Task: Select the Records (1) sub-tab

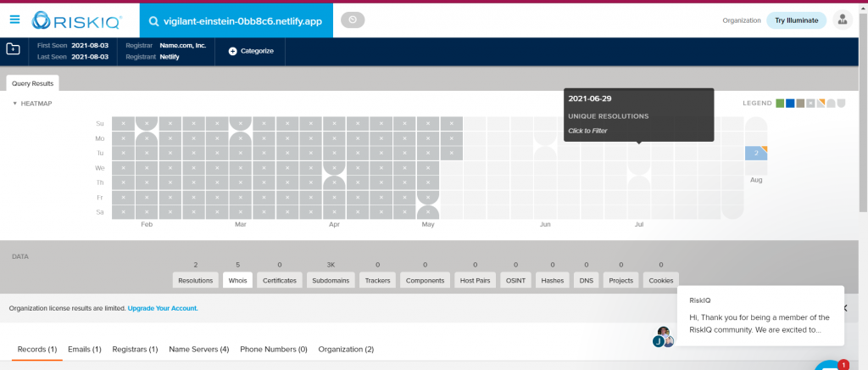Action: pyautogui.click(x=37, y=350)
